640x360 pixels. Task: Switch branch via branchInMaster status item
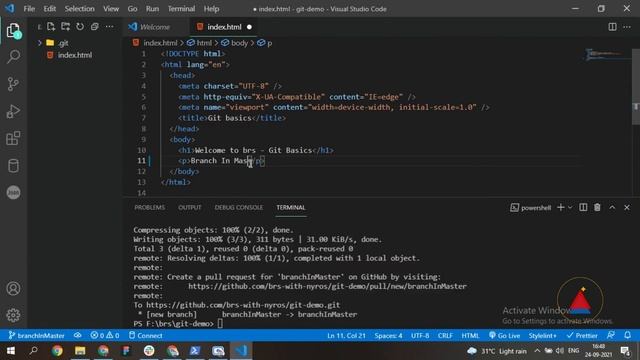pyautogui.click(x=37, y=335)
